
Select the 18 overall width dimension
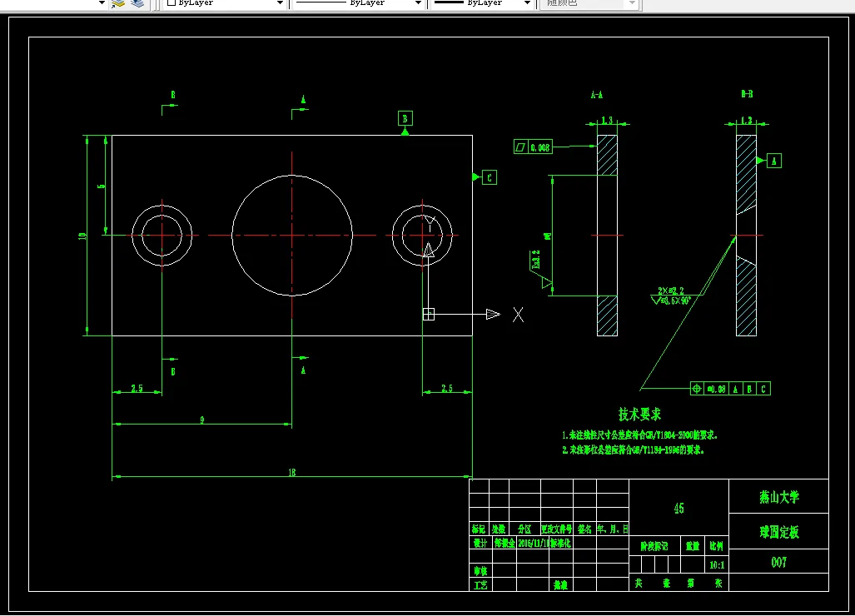click(291, 472)
